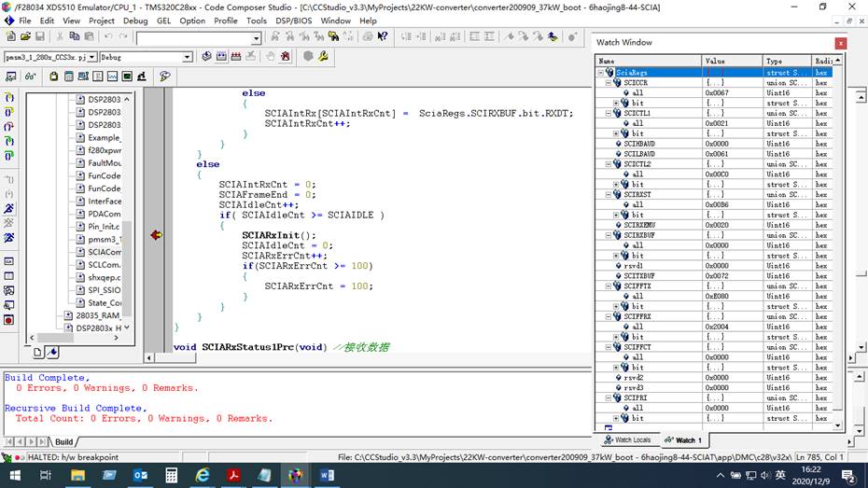
Task: Collapse the SCIRXST node
Action: pos(609,195)
